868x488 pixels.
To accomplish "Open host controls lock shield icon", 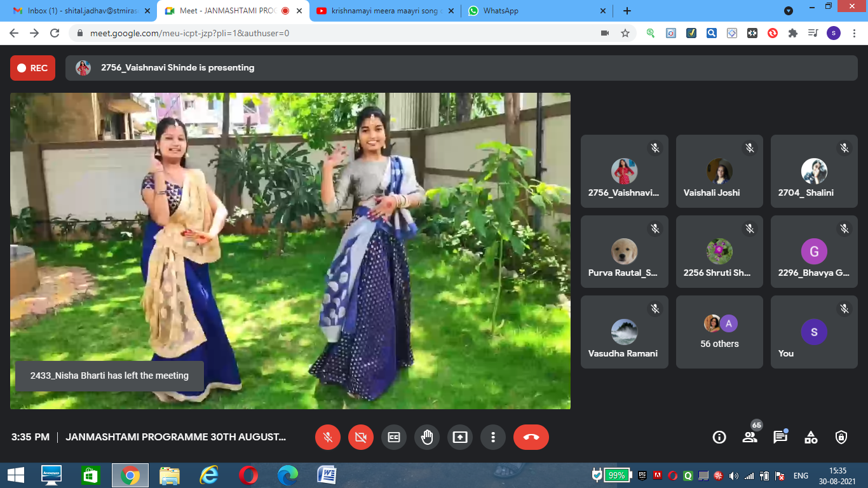I will point(841,437).
